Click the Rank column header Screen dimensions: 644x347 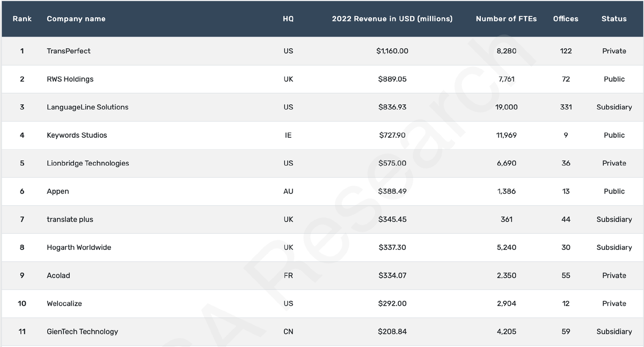pyautogui.click(x=22, y=19)
